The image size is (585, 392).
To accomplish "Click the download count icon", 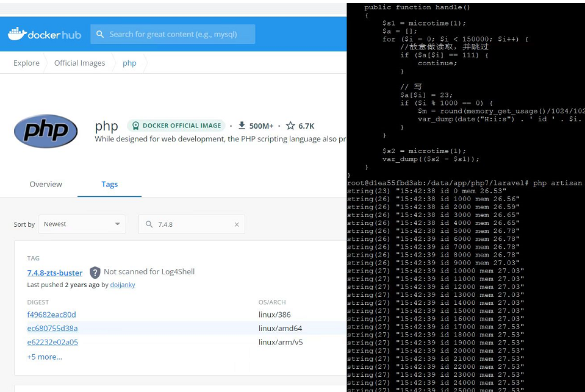I will click(242, 126).
